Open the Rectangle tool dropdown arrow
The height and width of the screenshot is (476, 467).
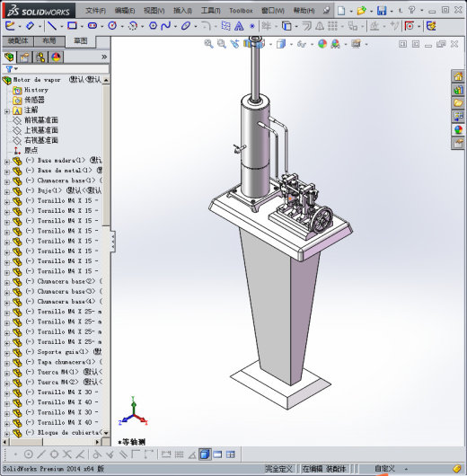pyautogui.click(x=82, y=26)
